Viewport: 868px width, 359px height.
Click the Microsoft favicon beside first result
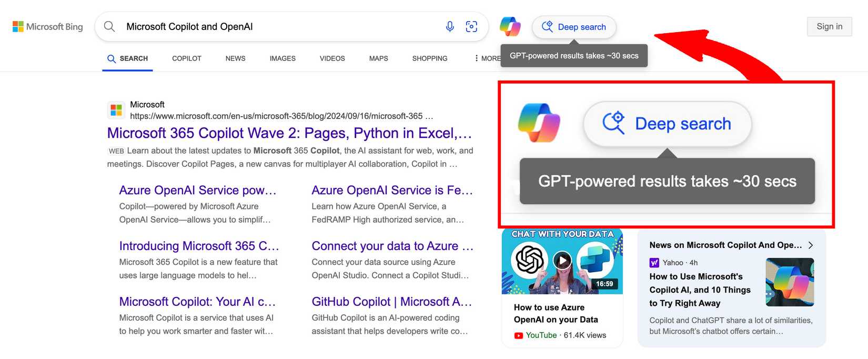pyautogui.click(x=116, y=110)
